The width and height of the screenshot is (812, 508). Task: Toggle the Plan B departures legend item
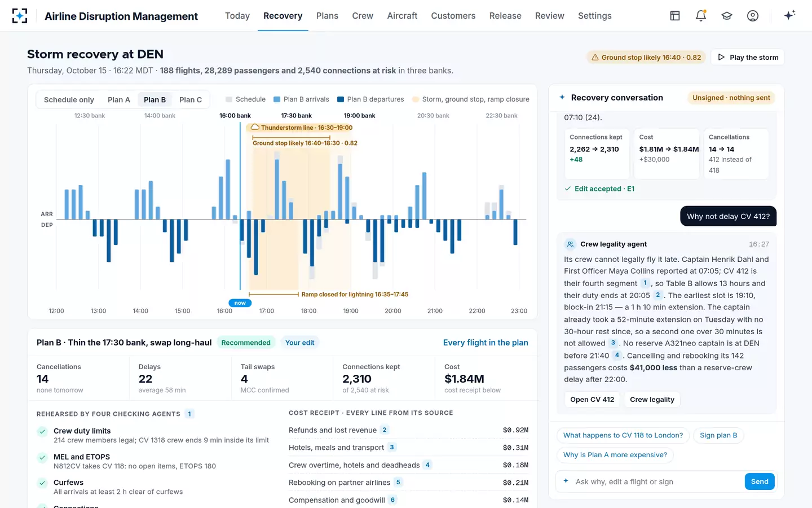[370, 99]
